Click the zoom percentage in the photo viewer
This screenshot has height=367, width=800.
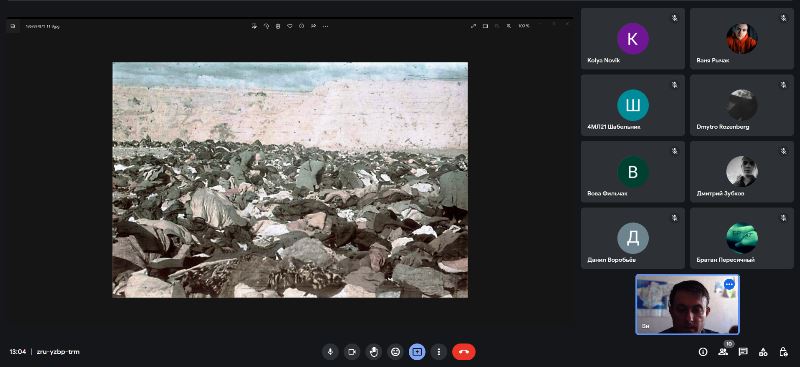tap(524, 26)
